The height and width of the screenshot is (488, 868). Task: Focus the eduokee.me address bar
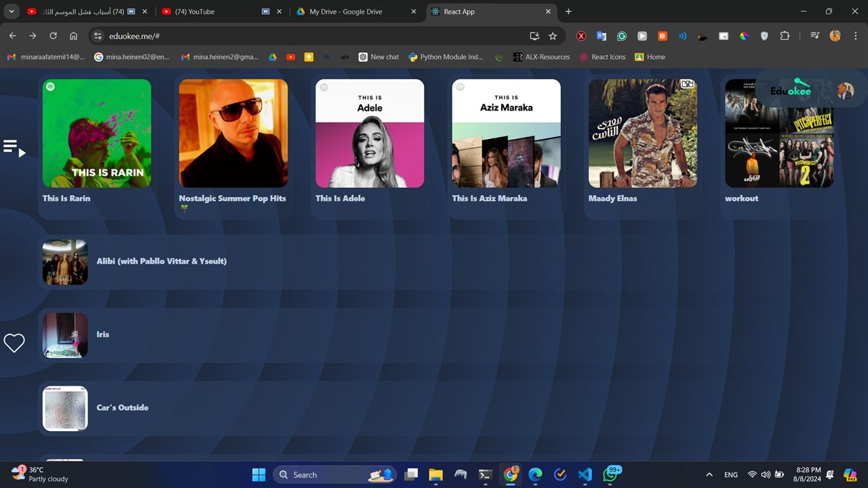(x=312, y=36)
